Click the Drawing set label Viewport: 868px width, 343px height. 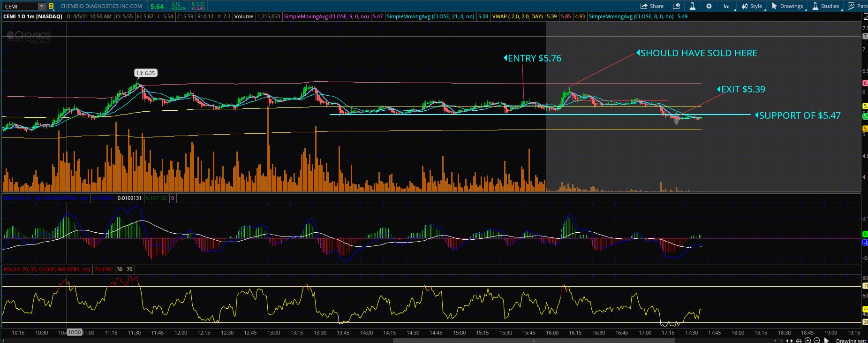pos(851,341)
